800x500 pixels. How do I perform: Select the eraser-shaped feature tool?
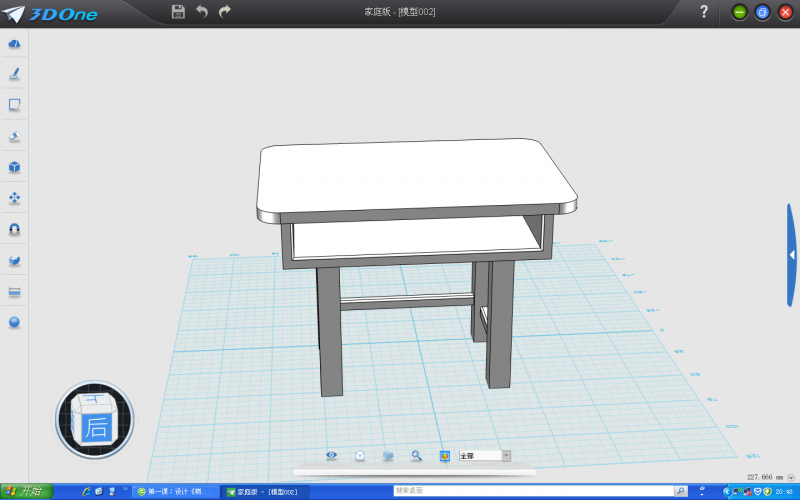click(x=14, y=136)
